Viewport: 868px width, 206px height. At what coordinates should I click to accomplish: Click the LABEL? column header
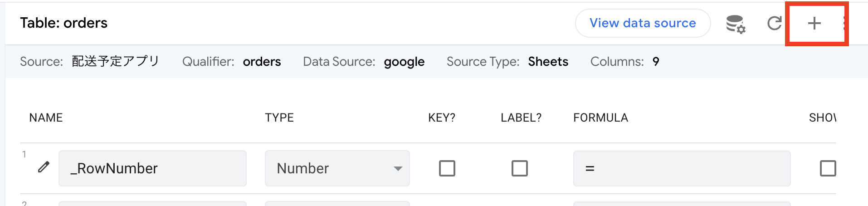(x=521, y=118)
